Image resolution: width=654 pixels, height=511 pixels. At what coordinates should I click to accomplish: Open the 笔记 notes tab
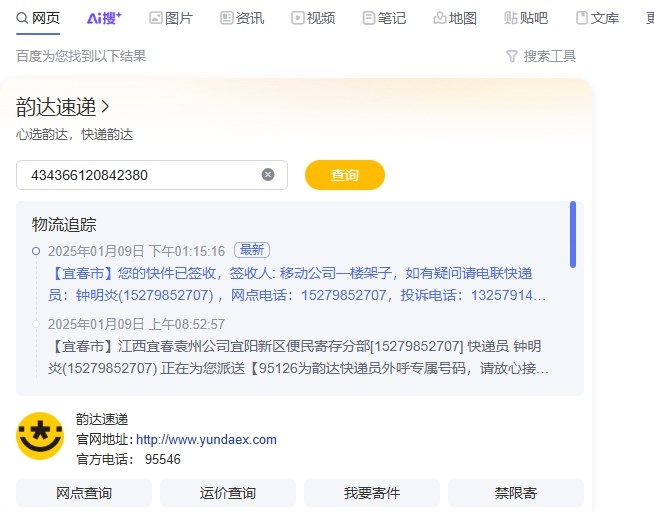pos(384,18)
